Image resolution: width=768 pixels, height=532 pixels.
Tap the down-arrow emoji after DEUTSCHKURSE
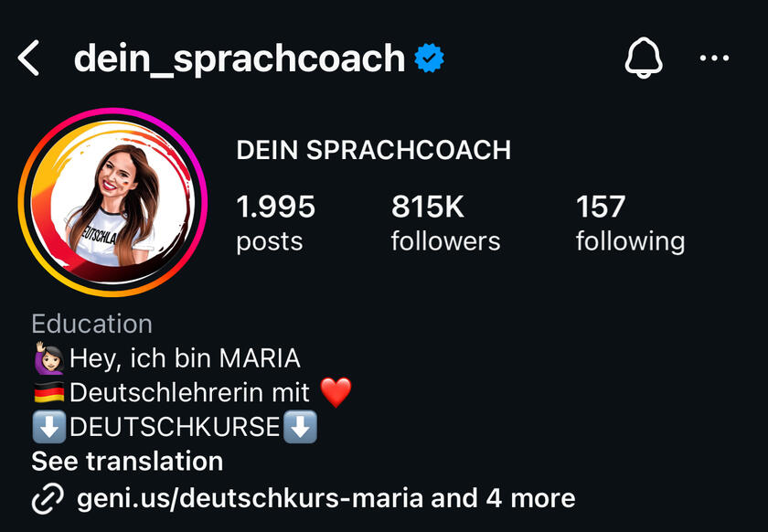[x=300, y=427]
